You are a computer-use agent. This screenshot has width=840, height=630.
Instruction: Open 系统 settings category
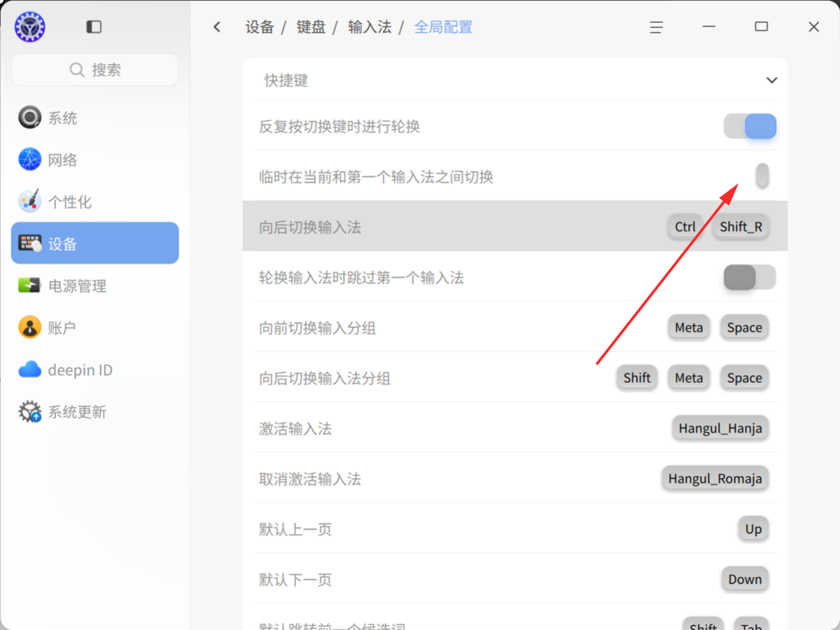click(x=95, y=118)
